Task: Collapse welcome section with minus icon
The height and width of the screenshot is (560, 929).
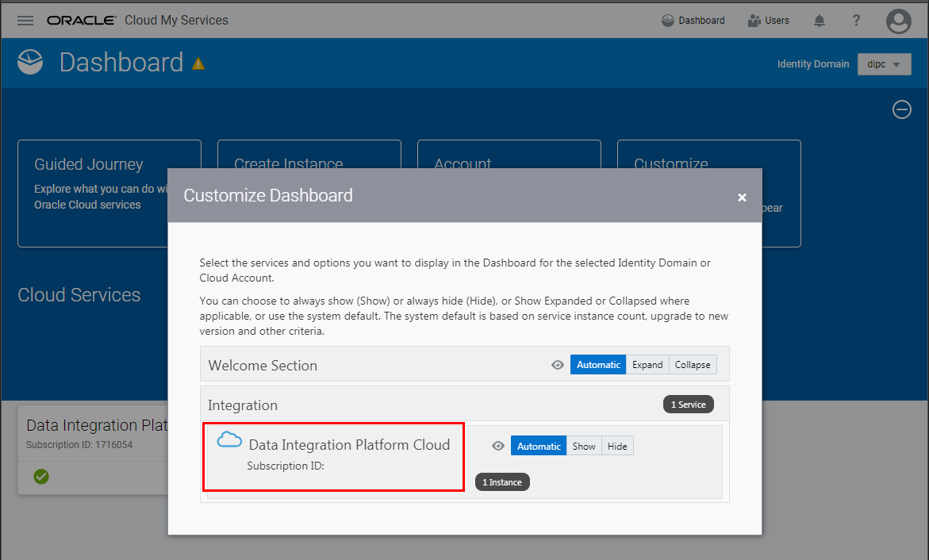Action: [902, 110]
